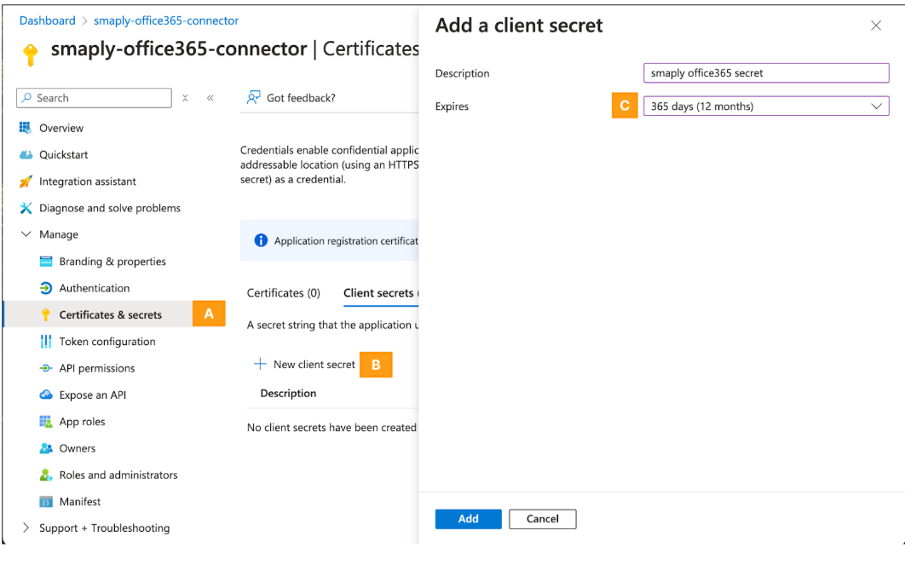This screenshot has width=905, height=588.
Task: Click the Got feedback person icon
Action: [253, 97]
